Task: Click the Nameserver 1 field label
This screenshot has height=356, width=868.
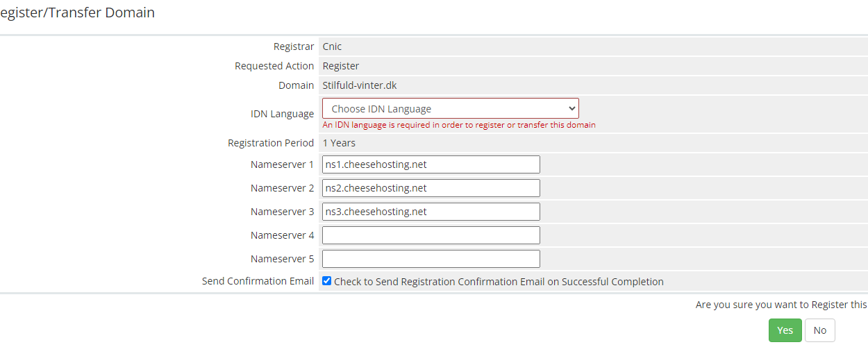Action: (282, 164)
